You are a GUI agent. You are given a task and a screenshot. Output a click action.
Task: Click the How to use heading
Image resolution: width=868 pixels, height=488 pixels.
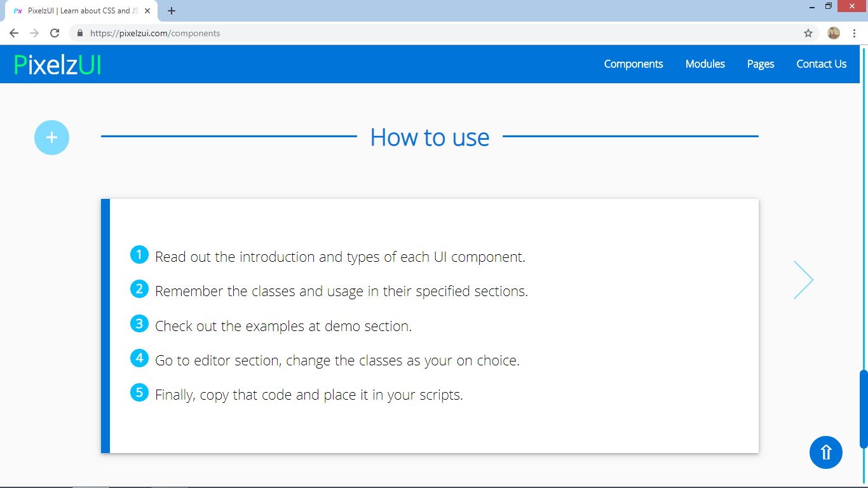tap(430, 137)
